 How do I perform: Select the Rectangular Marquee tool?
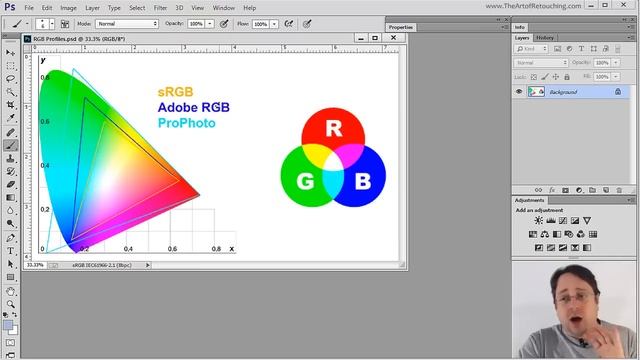tap(11, 66)
